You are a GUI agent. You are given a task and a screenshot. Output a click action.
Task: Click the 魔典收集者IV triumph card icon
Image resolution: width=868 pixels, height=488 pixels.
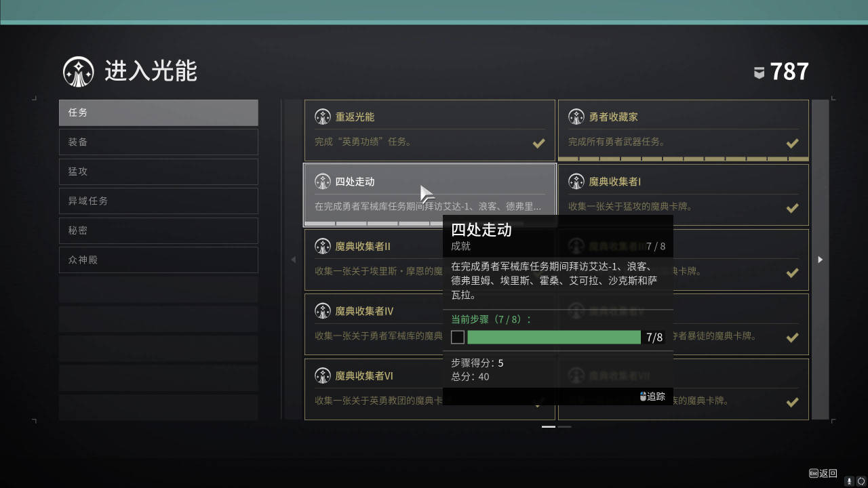point(323,311)
